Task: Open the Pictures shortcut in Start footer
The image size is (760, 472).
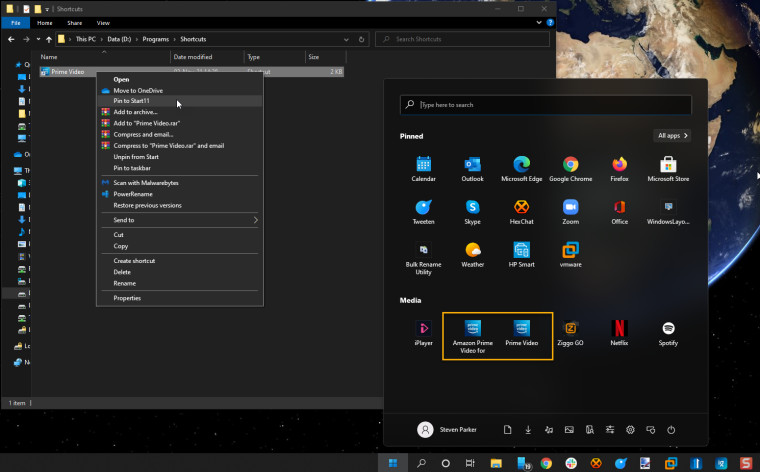Action: pyautogui.click(x=569, y=430)
